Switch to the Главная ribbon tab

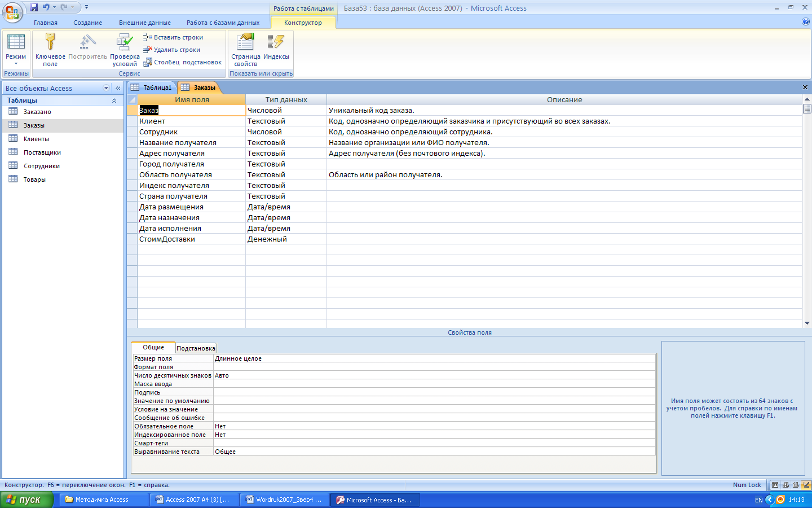46,23
